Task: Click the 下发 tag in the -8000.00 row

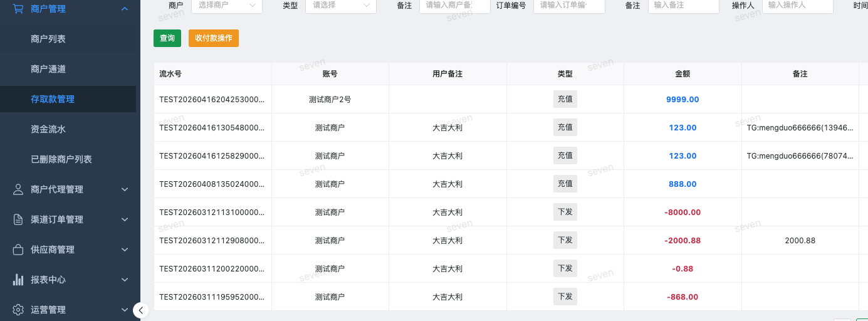Action: (x=565, y=212)
